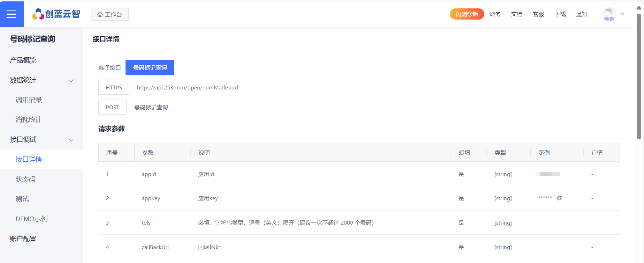Go to 调用记录 in sidebar
The height and width of the screenshot is (263, 644).
pos(29,100)
